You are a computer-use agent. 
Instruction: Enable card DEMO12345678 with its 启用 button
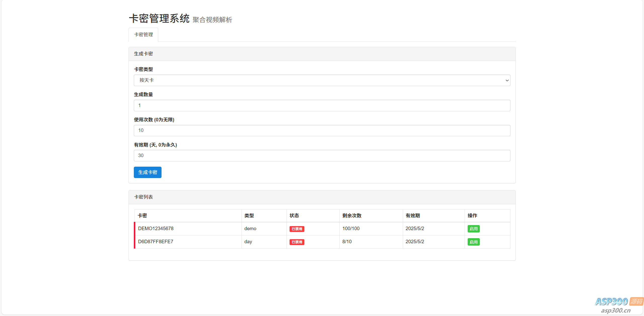tap(473, 229)
